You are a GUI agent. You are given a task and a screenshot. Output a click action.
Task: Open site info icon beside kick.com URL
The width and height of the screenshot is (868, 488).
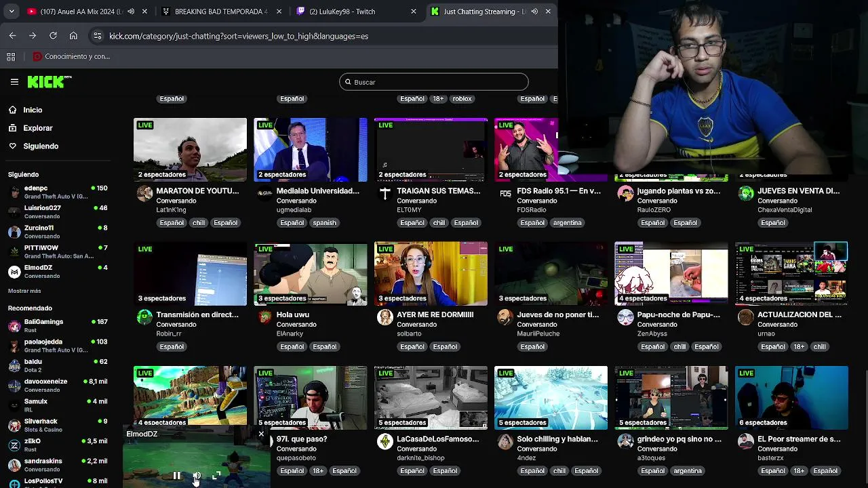coord(97,36)
